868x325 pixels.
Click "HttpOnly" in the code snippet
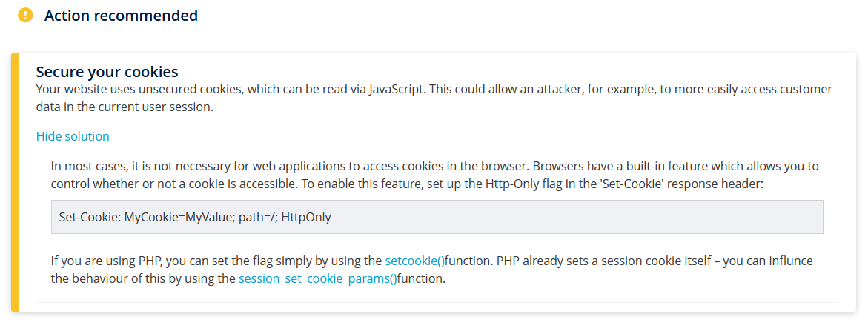click(x=306, y=217)
